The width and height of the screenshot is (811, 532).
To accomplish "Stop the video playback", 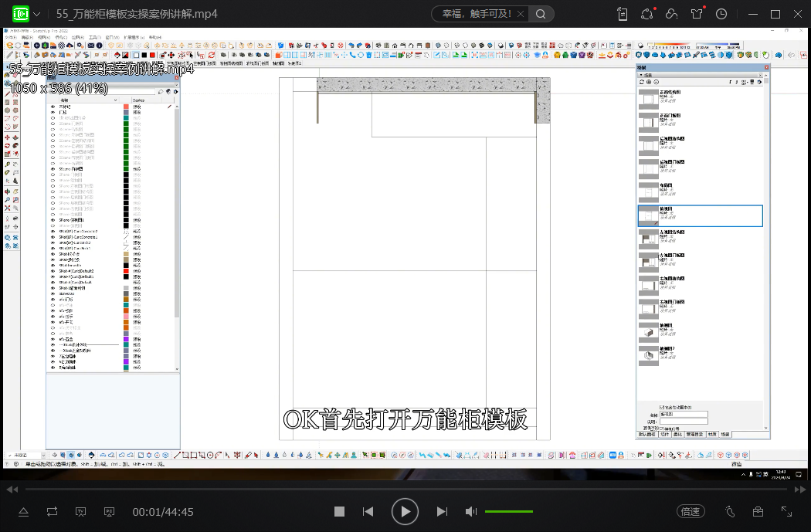I will click(x=339, y=512).
